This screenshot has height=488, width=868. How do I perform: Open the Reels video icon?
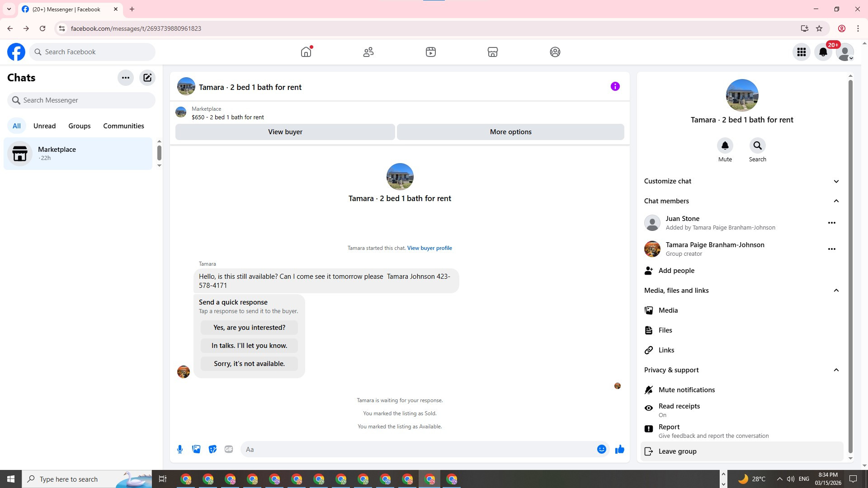[431, 52]
